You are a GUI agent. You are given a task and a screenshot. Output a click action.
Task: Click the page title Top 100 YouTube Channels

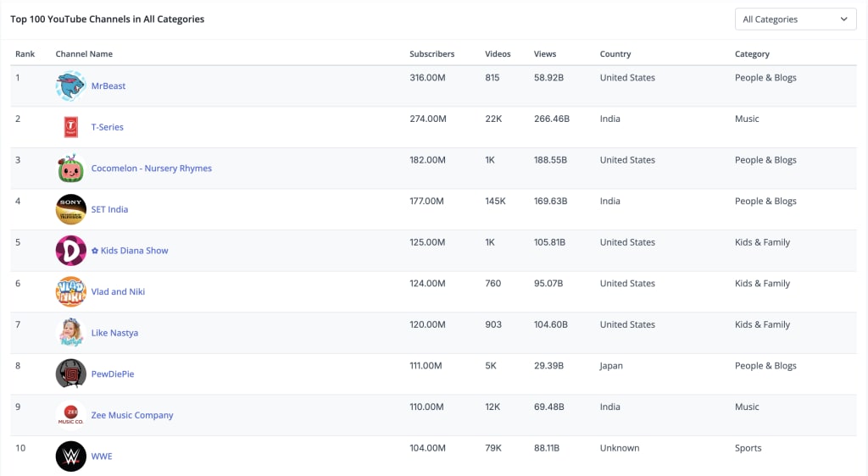[108, 19]
